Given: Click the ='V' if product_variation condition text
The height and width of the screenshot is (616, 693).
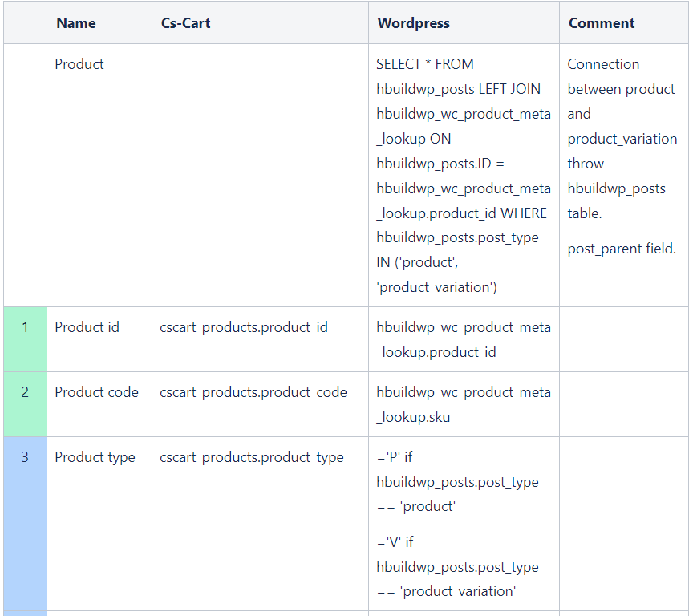Looking at the screenshot, I should click(x=457, y=567).
